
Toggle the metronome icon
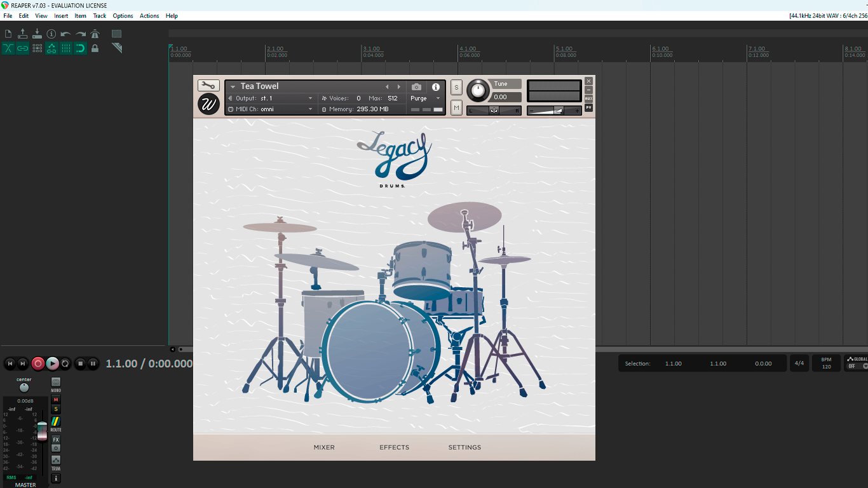[x=95, y=34]
